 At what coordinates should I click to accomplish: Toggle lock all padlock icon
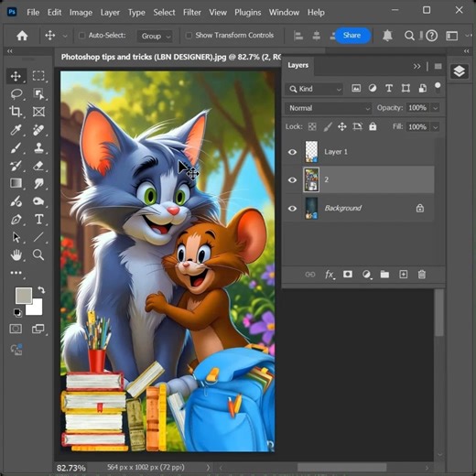coord(373,126)
